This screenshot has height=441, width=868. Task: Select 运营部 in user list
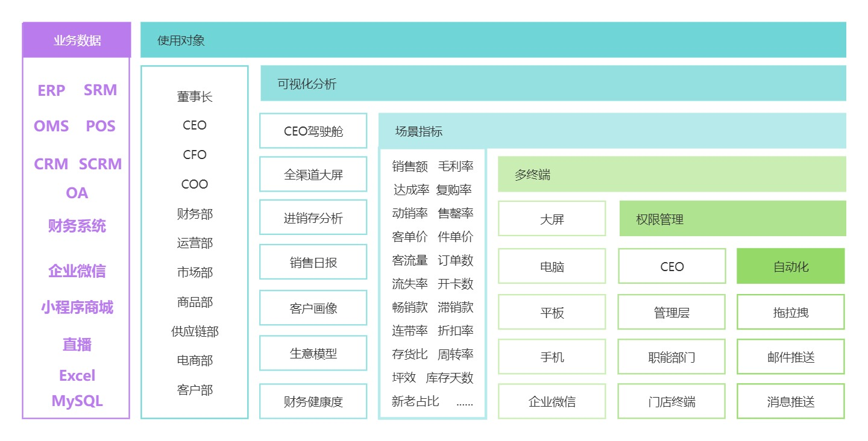[195, 243]
